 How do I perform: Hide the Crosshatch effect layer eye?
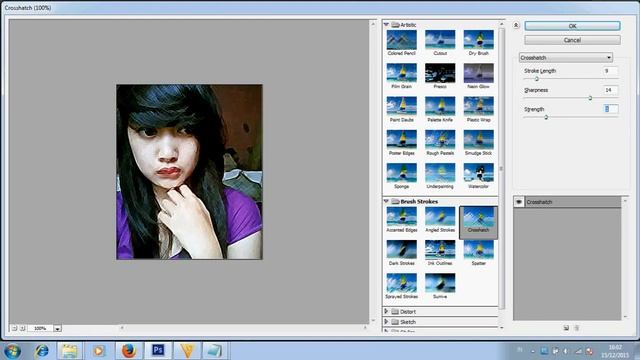tap(519, 202)
